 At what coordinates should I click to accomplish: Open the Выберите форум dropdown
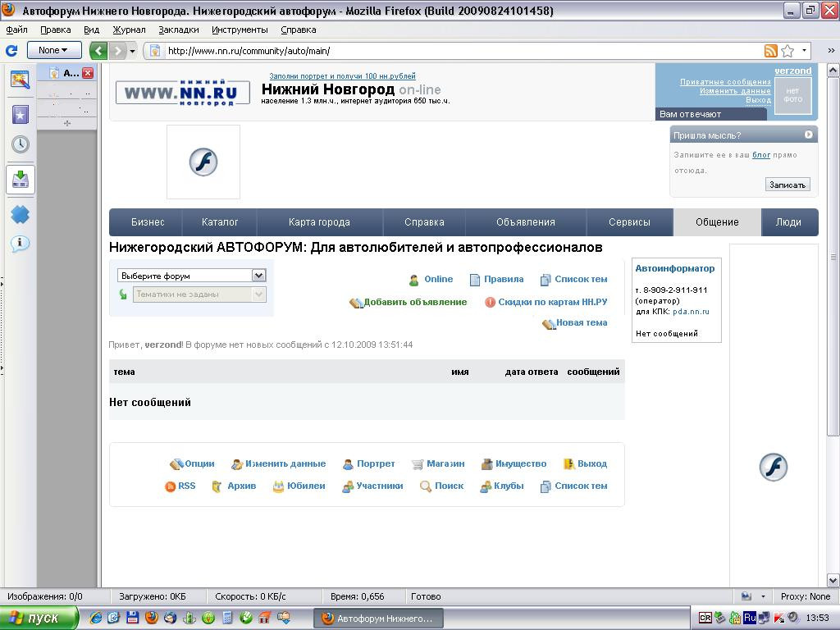191,276
